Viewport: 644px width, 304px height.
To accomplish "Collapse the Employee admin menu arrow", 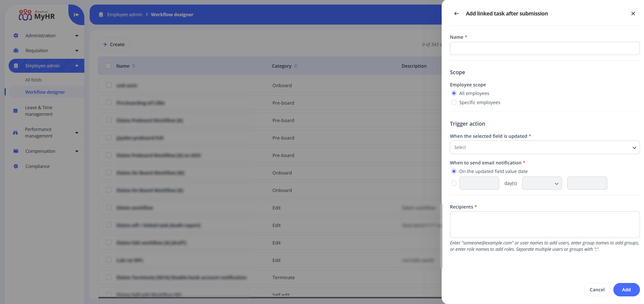I will (77, 66).
